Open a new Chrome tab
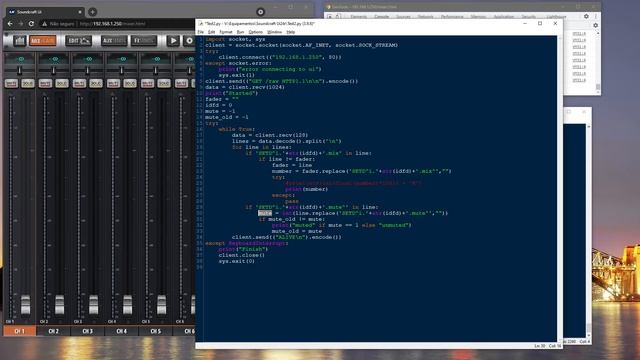Image resolution: width=640 pixels, height=360 pixels. (x=93, y=12)
